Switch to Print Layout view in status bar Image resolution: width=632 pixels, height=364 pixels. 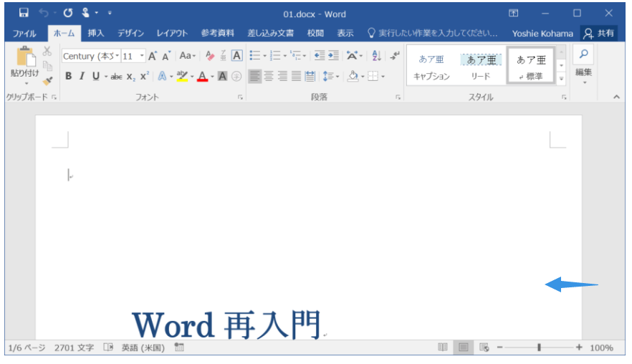[x=464, y=347]
